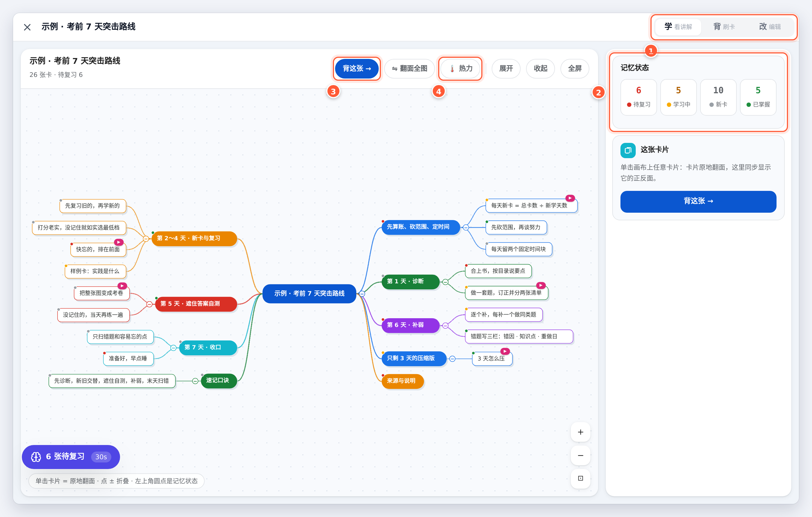This screenshot has height=517, width=812.
Task: Flip the 错题写三栏 card
Action: click(x=519, y=336)
